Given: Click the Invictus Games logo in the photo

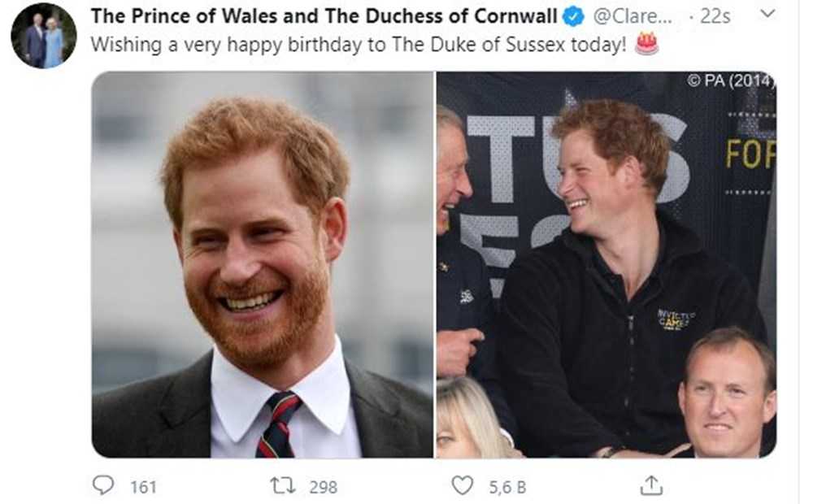Looking at the screenshot, I should click(676, 318).
